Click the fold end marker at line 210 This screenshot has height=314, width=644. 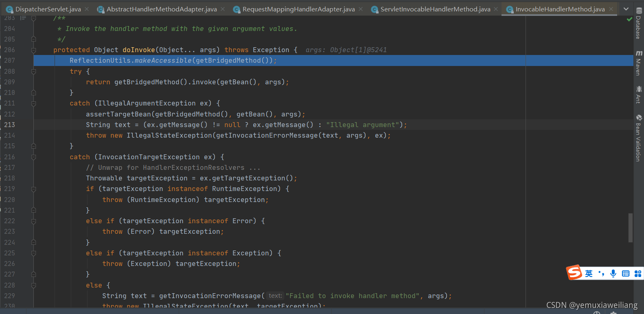[34, 92]
